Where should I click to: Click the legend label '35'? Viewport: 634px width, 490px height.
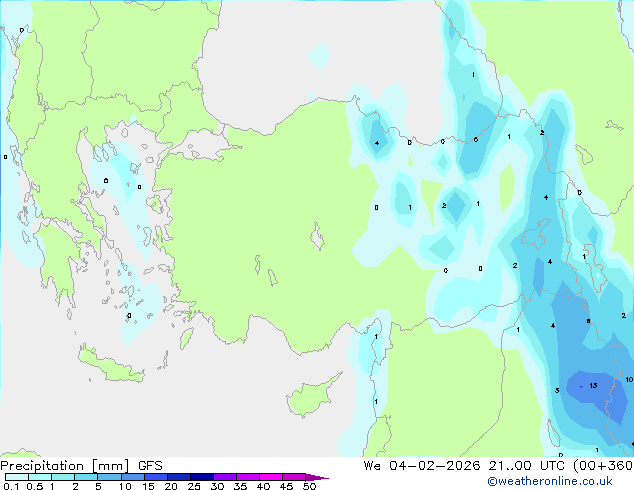coord(240,486)
